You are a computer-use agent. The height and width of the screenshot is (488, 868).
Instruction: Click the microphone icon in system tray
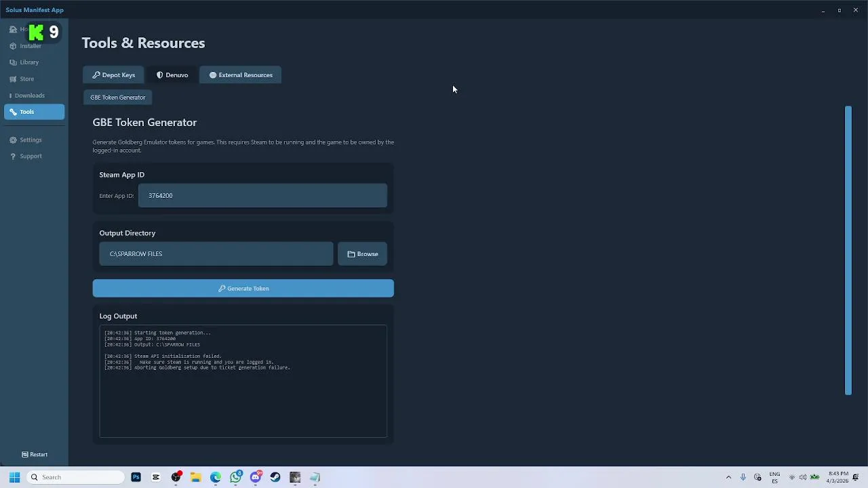point(743,477)
